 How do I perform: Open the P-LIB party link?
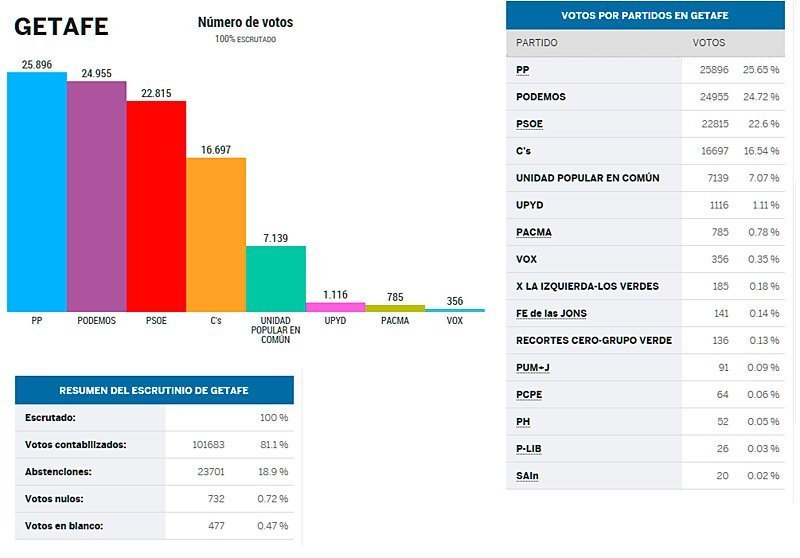tap(529, 448)
